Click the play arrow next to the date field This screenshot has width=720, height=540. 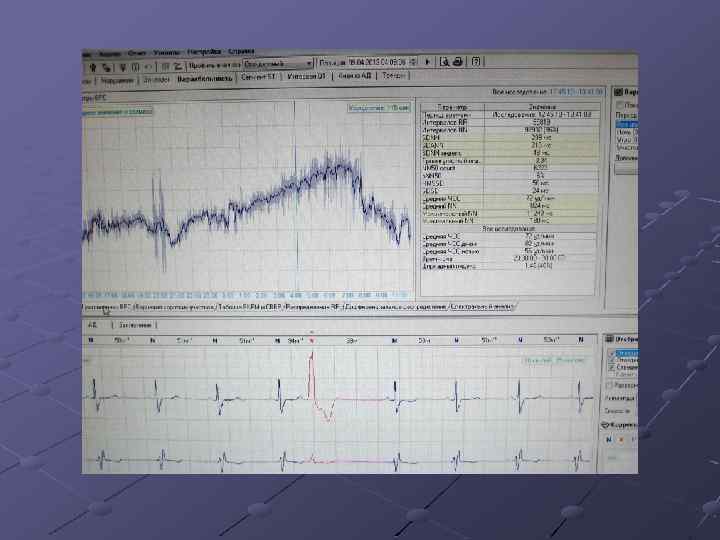(x=428, y=62)
